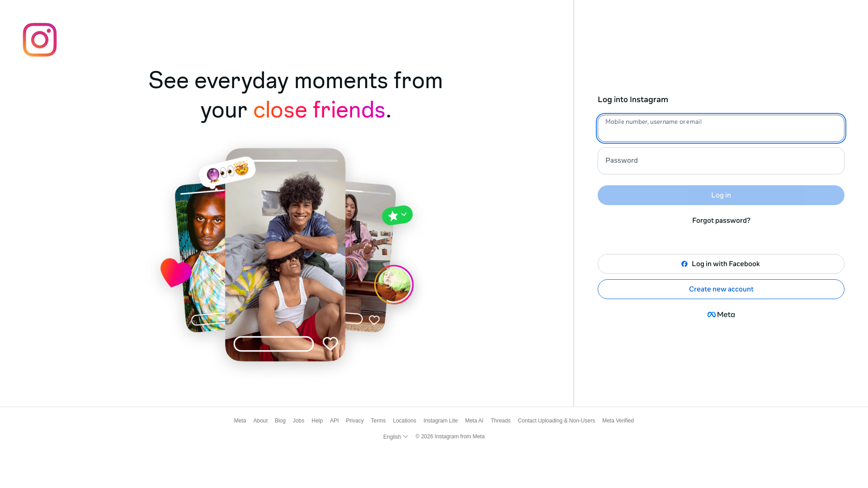868x488 pixels.
Task: Click the Instagram logo icon
Action: click(x=40, y=40)
